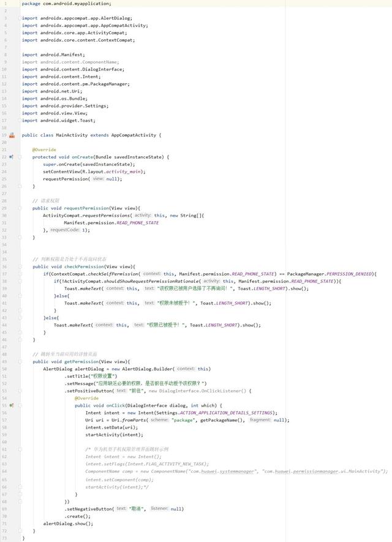392x542 pixels.
Task: Click the checkPermission method name in declaration
Action: point(84,266)
